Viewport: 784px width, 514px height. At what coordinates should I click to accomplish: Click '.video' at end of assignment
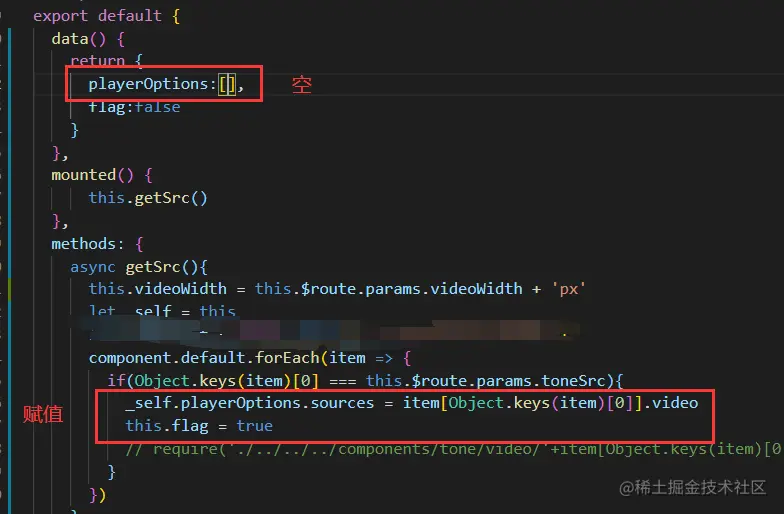tap(671, 403)
